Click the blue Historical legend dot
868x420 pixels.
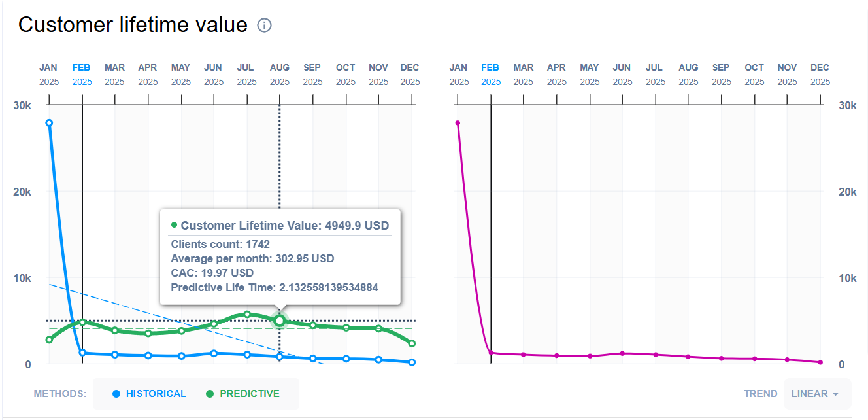[x=116, y=394]
